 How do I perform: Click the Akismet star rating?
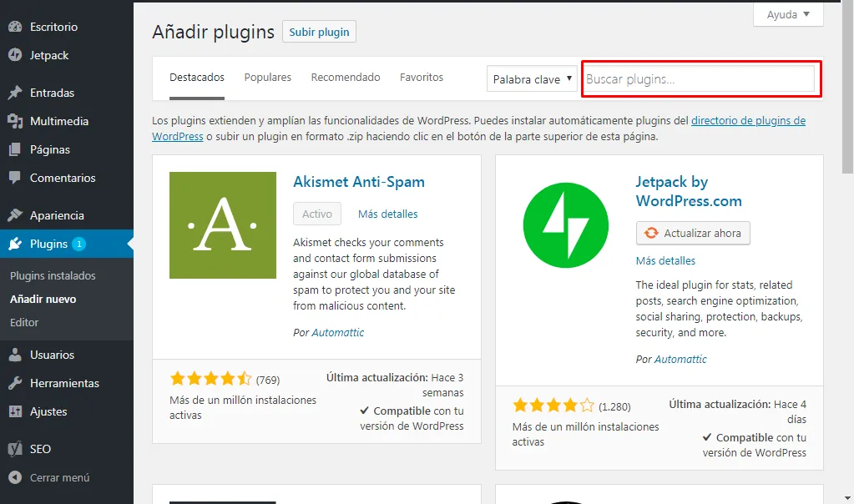click(x=210, y=378)
